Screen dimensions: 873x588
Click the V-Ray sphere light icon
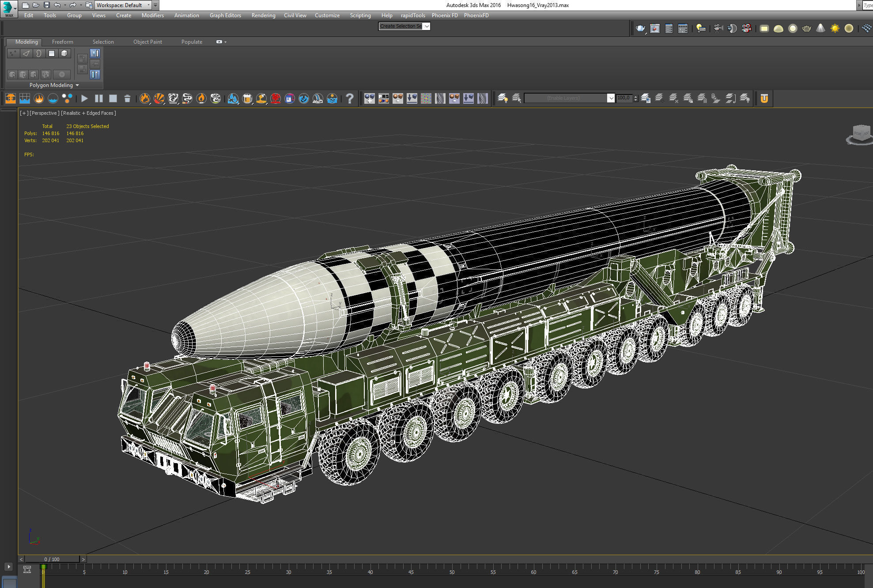tap(793, 29)
